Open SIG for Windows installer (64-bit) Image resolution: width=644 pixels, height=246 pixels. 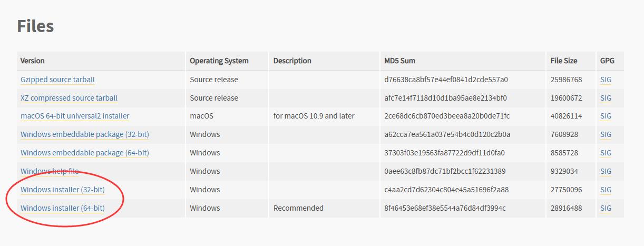click(606, 208)
